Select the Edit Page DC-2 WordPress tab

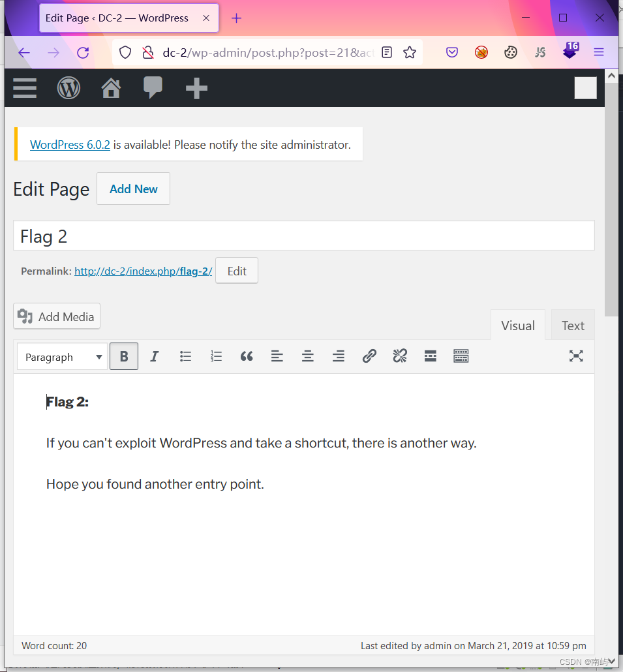(x=129, y=18)
